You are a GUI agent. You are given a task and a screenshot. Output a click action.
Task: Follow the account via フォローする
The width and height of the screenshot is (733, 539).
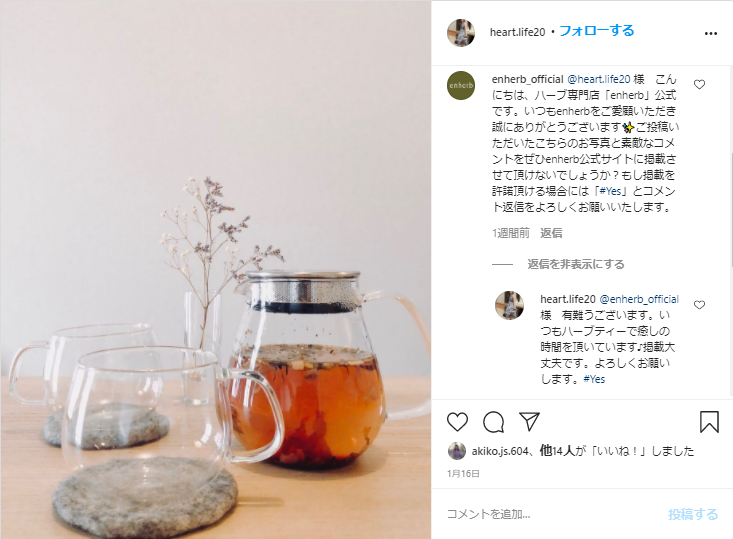tap(596, 31)
